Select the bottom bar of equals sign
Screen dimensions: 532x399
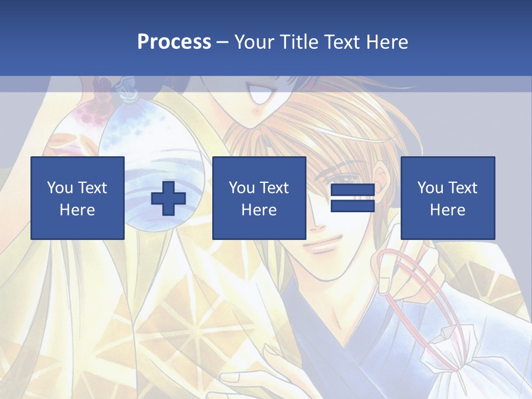point(352,206)
